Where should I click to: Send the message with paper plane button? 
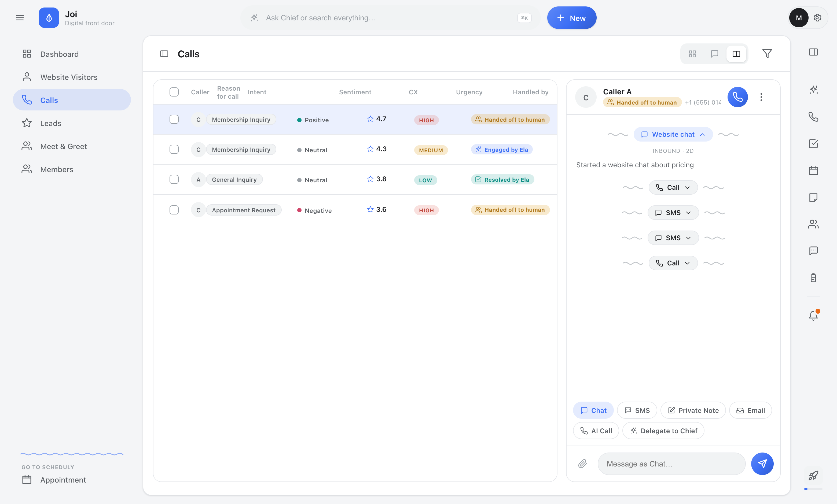point(762,464)
